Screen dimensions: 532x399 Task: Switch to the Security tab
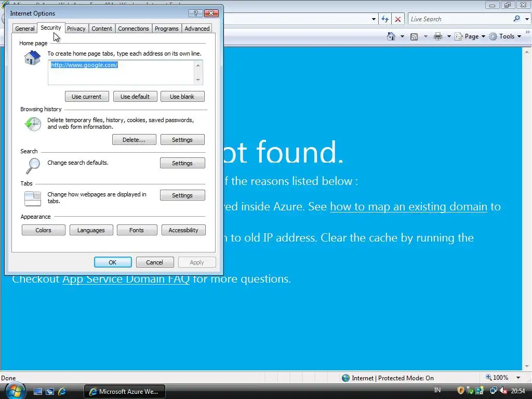click(x=51, y=28)
